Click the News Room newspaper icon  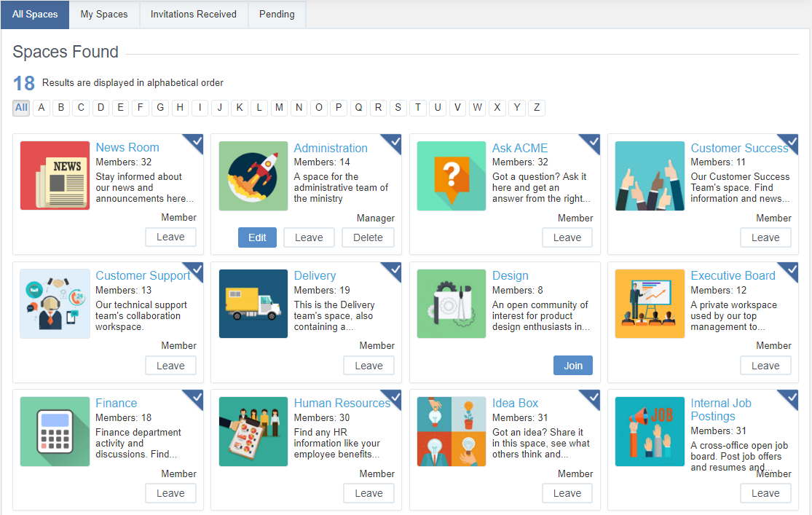(55, 175)
